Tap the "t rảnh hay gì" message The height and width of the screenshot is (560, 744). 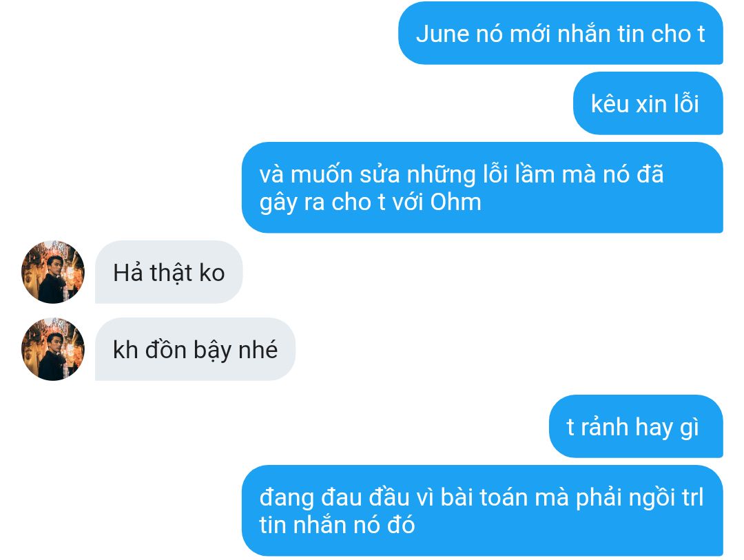[x=636, y=426]
